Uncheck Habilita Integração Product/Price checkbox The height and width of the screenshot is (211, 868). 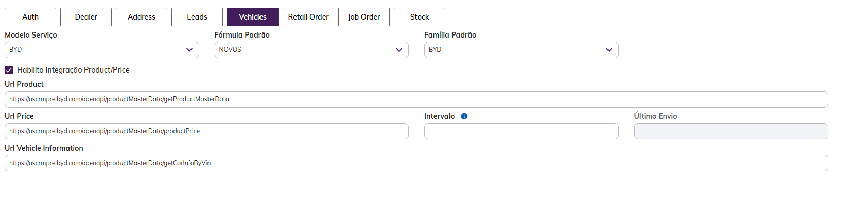click(x=9, y=70)
